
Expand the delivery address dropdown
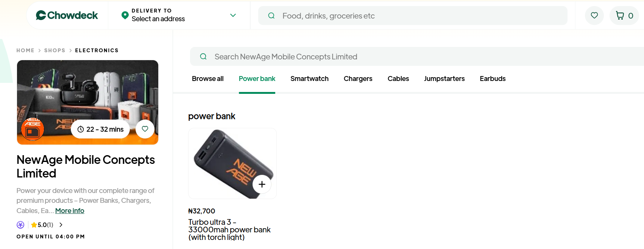(x=233, y=16)
